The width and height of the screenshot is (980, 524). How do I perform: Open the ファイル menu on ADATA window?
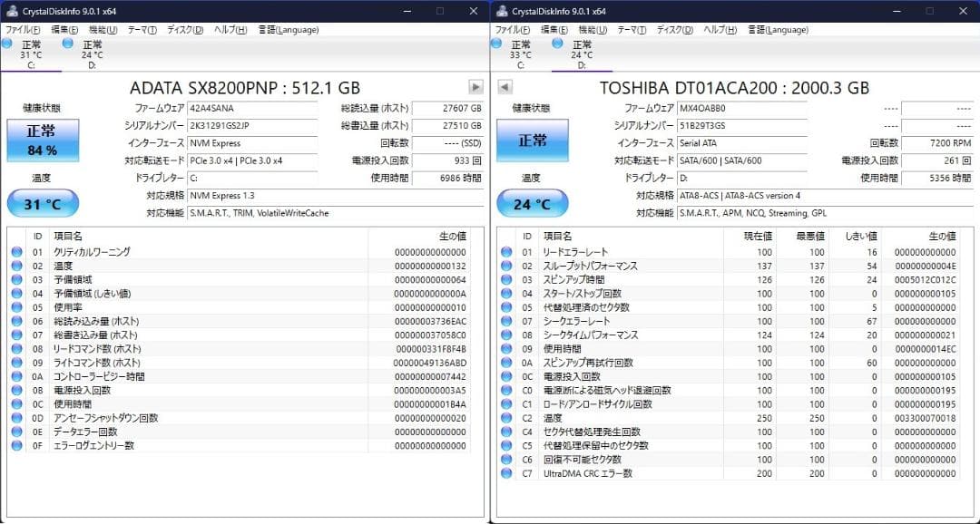(20, 29)
